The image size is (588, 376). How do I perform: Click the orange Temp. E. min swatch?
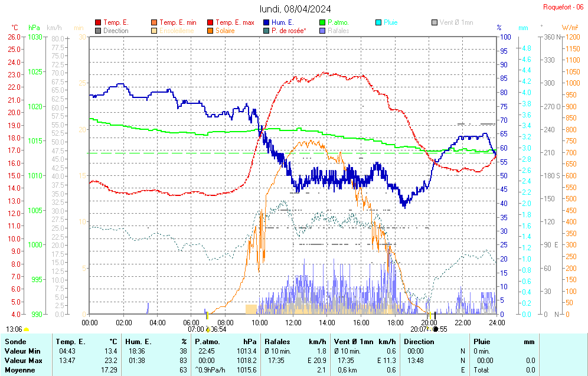coord(154,22)
